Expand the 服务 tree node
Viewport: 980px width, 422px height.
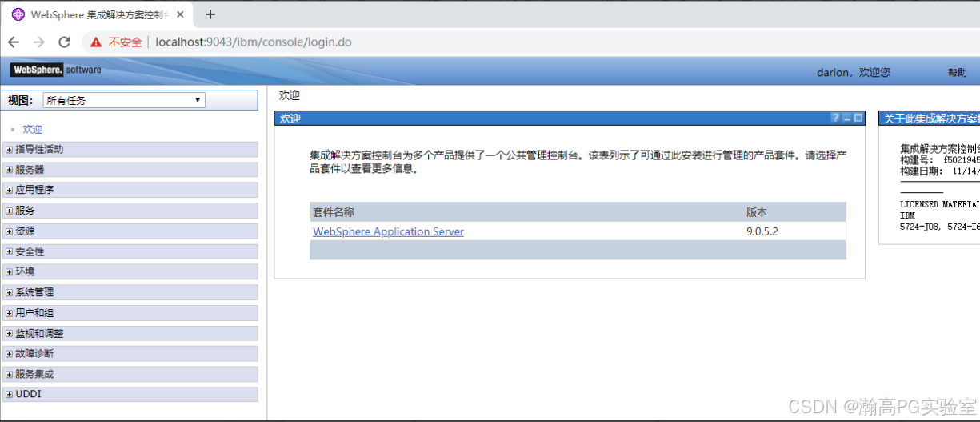tap(9, 211)
